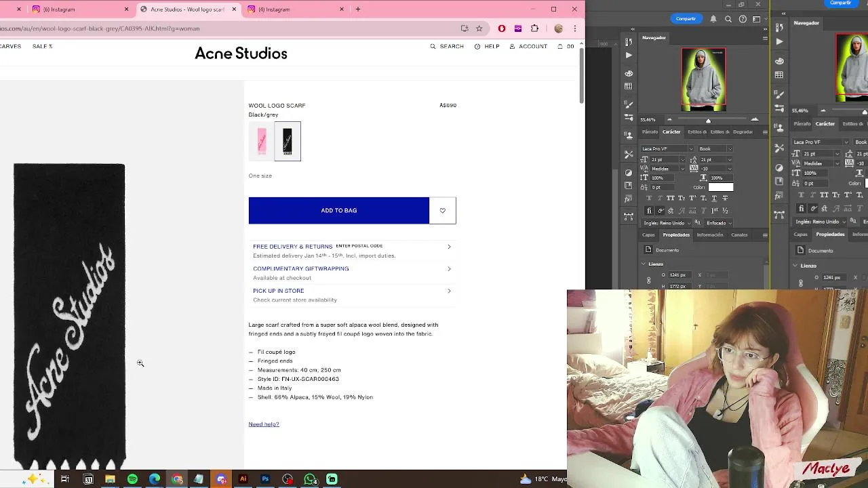The height and width of the screenshot is (488, 868).
Task: Open Medidas kerning dropdown, left panel
Action: (x=682, y=168)
